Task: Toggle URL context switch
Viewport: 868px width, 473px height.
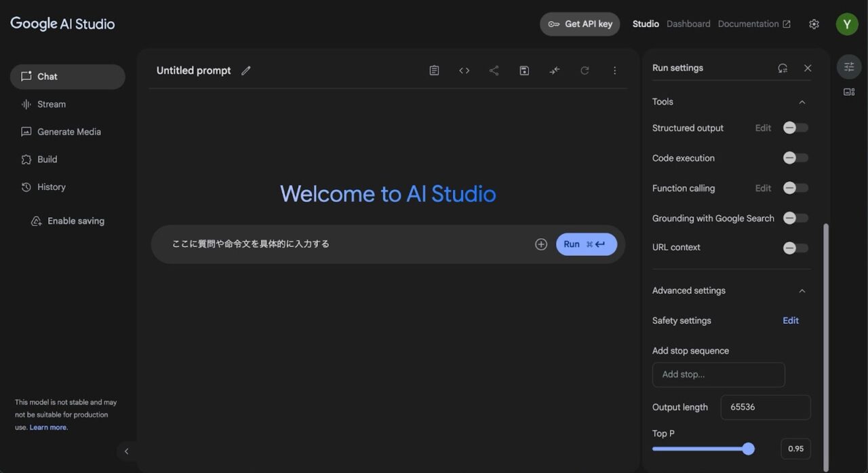Action: point(795,248)
